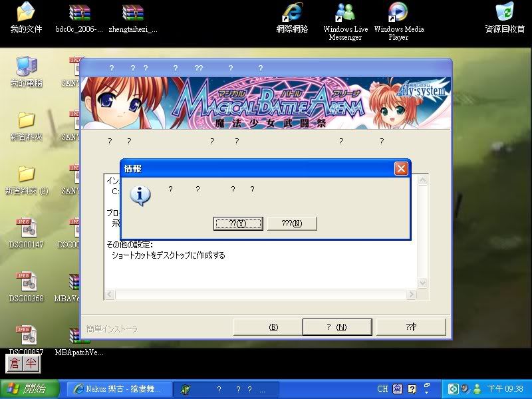Open the 資源回收筒 recycle bin
532x399 pixels.
click(505, 18)
